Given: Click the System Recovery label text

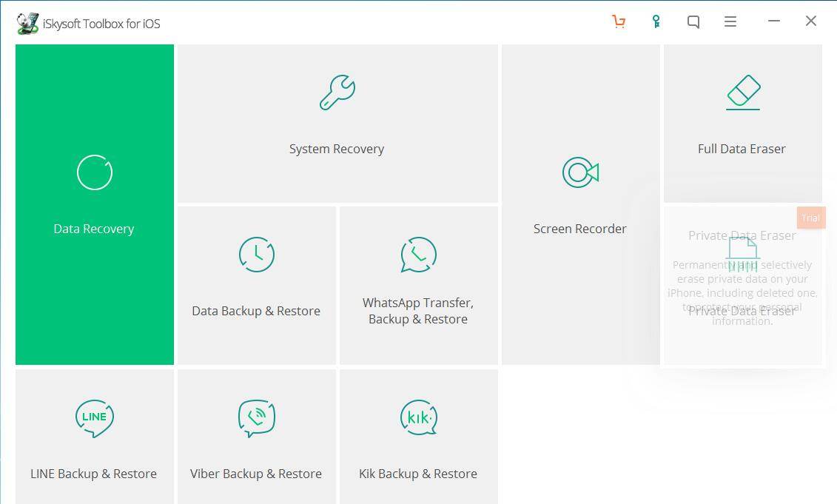Looking at the screenshot, I should (337, 149).
